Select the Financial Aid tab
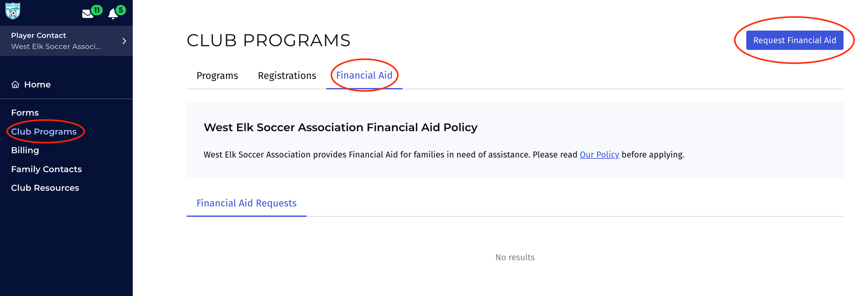This screenshot has width=868, height=296. click(364, 75)
